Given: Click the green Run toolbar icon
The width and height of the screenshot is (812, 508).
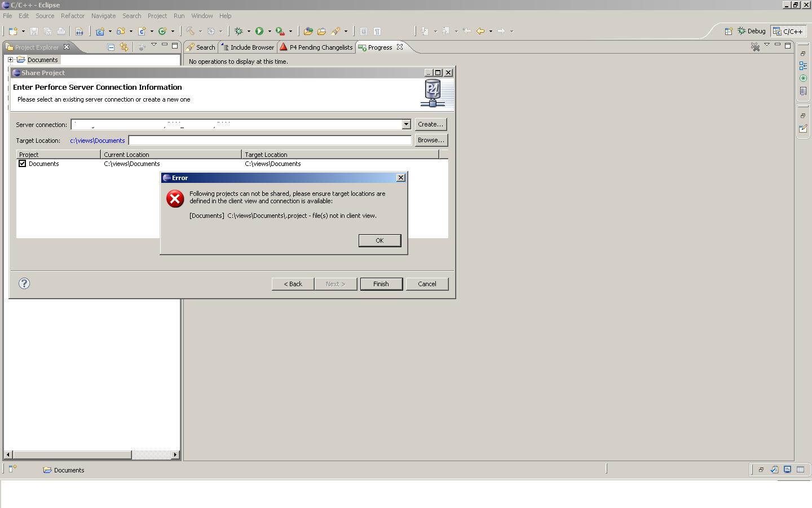Looking at the screenshot, I should tap(259, 31).
